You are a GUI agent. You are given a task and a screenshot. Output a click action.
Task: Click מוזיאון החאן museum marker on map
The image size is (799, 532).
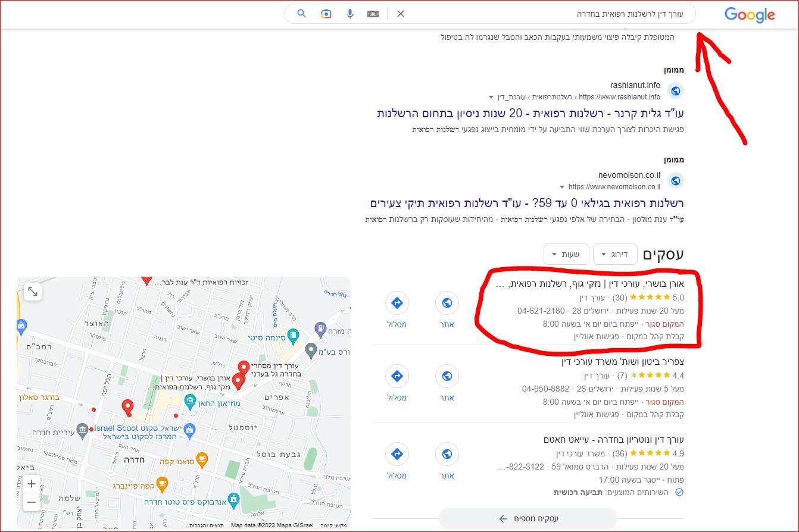coord(190,403)
